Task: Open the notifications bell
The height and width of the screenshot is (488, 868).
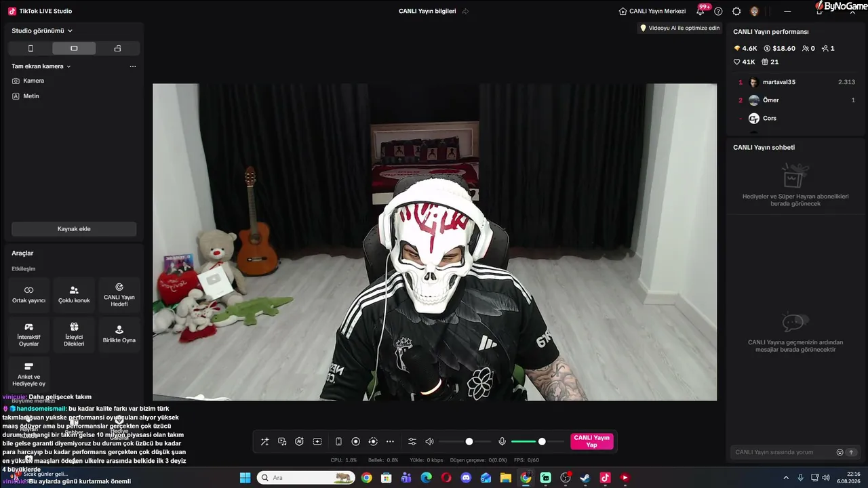Action: tap(701, 11)
